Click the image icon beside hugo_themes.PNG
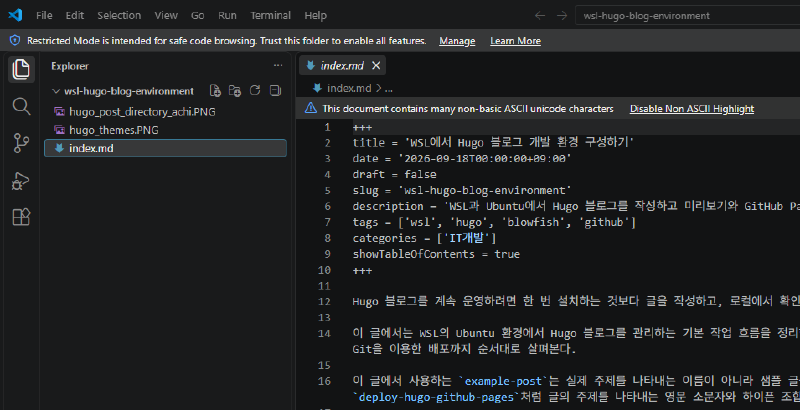 pyautogui.click(x=59, y=130)
